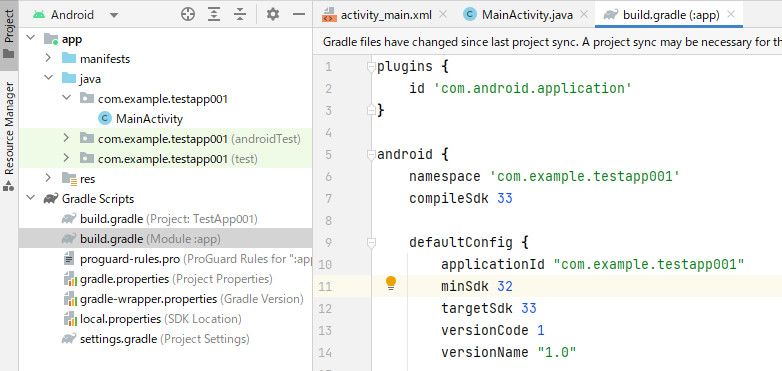Select build.gradle (Project: TestApp001)
This screenshot has height=371, width=782.
169,218
